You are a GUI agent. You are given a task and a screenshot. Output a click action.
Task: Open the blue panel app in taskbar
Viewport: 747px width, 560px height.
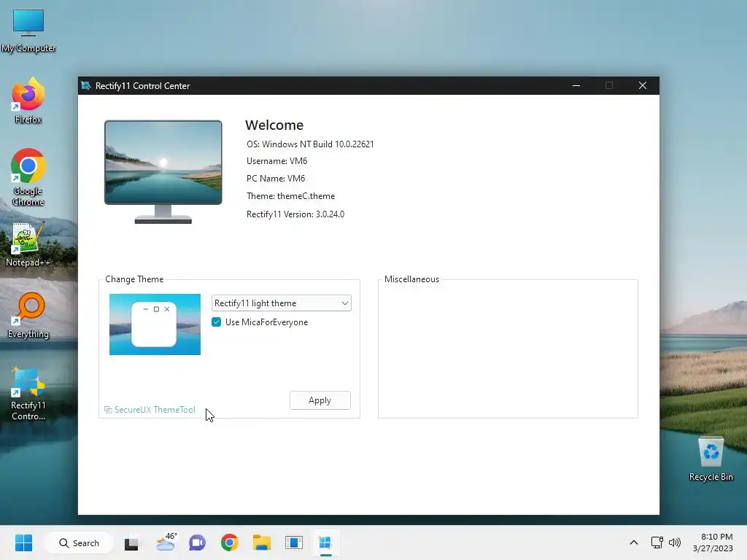(294, 542)
